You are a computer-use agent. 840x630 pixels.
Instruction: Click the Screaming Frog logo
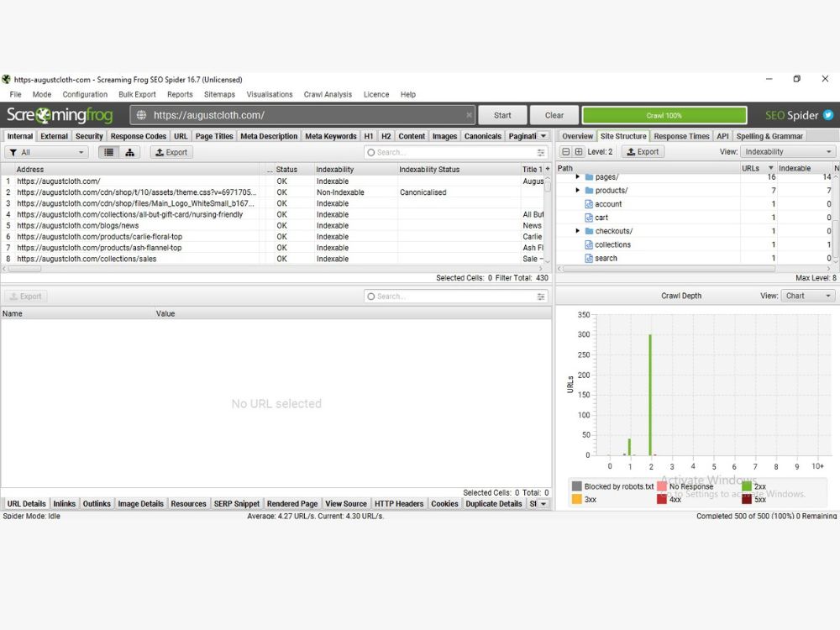coord(60,115)
